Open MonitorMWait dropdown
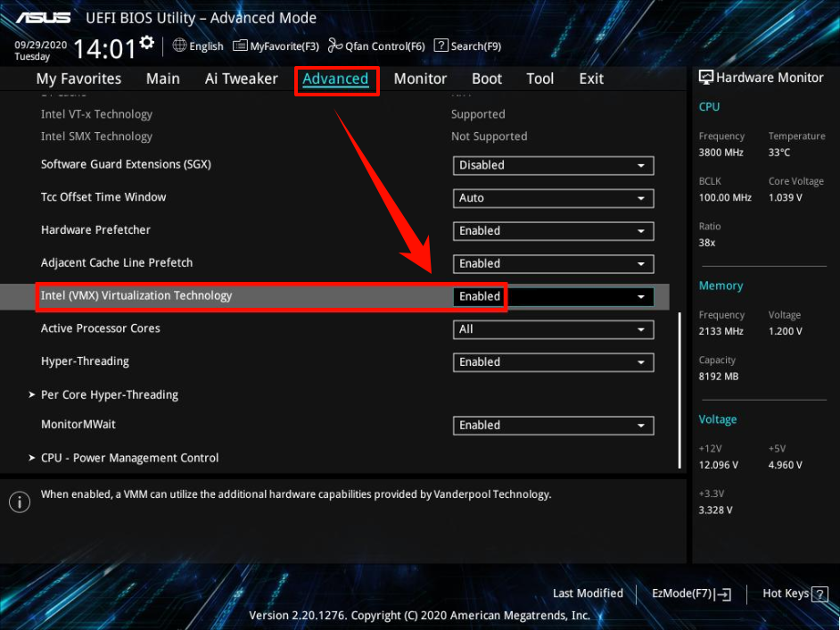 click(x=553, y=425)
